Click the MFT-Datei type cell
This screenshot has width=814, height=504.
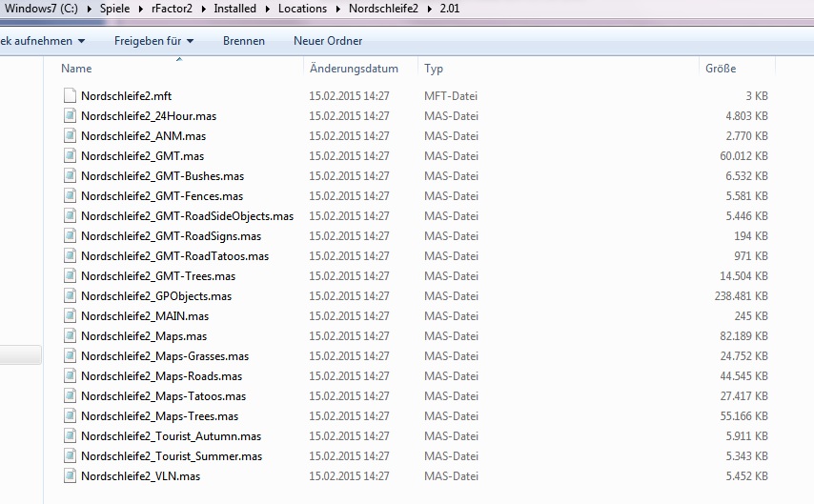pos(451,96)
